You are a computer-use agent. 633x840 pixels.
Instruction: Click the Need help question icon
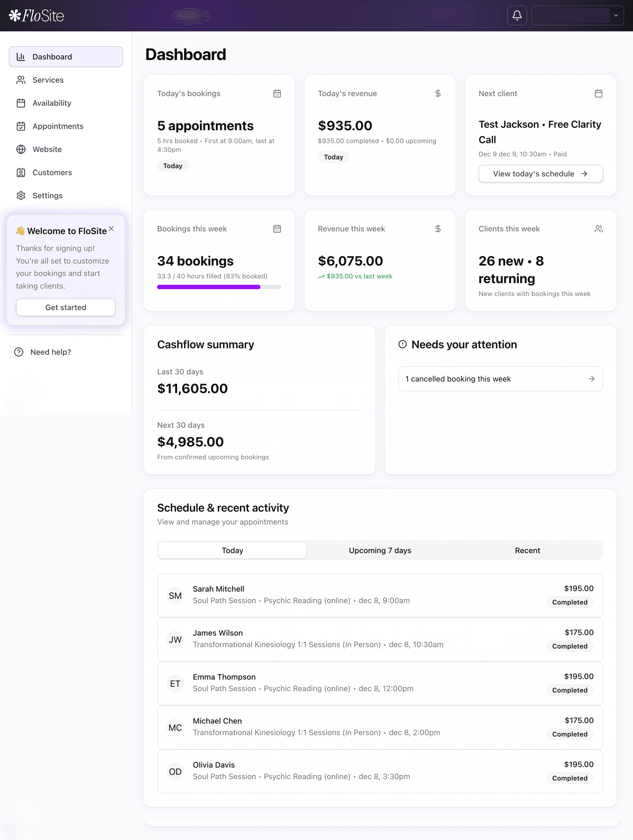(19, 352)
